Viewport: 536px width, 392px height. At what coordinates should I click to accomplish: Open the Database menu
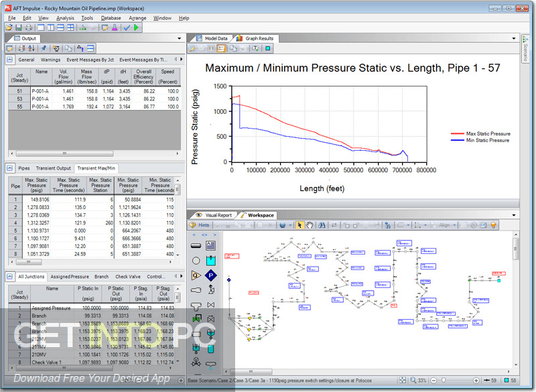point(111,18)
